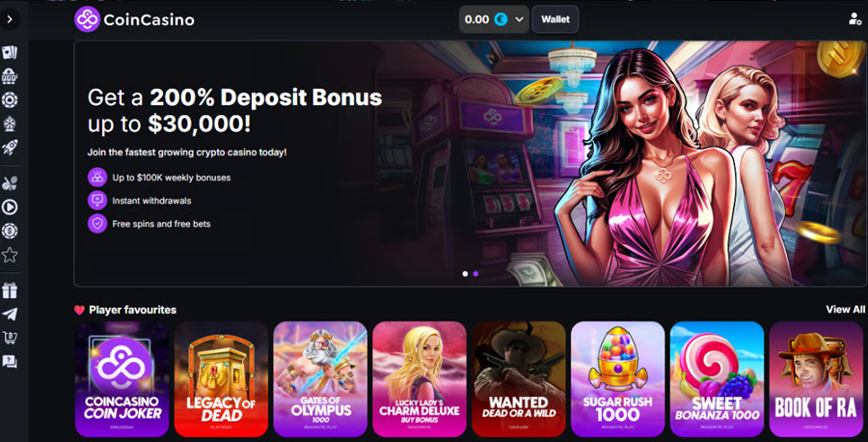Screen dimensions: 868x442
Task: Open the shopping cart buy crypto icon
Action: [10, 338]
